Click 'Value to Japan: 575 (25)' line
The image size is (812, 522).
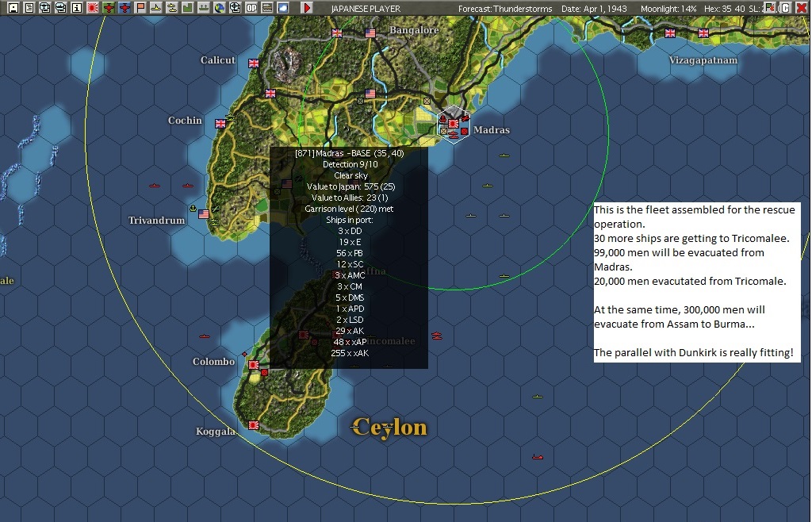click(x=350, y=186)
